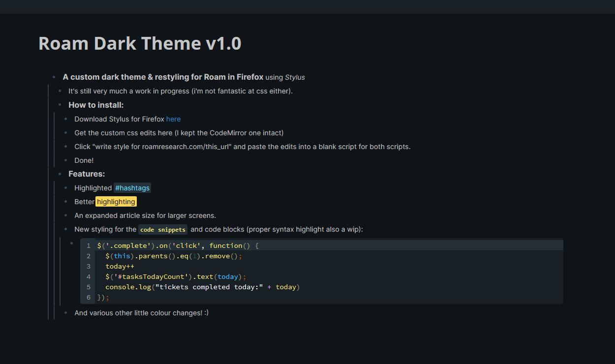Click 'An expanded article size for larger screens.'
This screenshot has height=364, width=615.
145,215
